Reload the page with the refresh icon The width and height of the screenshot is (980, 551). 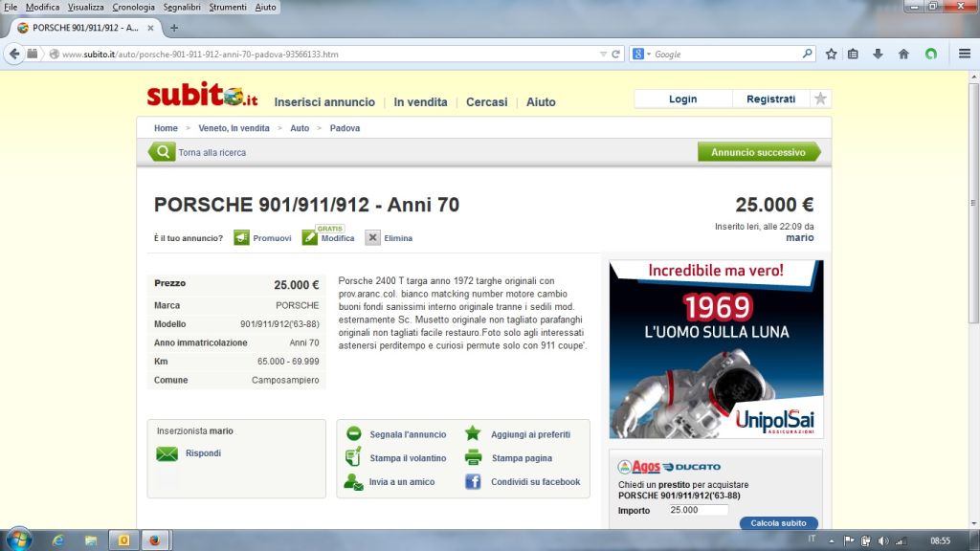[615, 55]
